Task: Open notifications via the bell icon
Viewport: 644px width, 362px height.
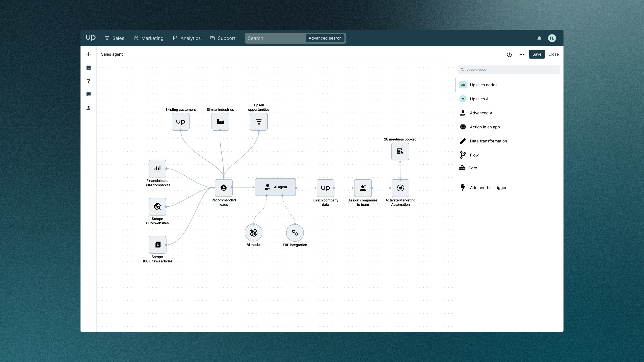Action: (539, 38)
